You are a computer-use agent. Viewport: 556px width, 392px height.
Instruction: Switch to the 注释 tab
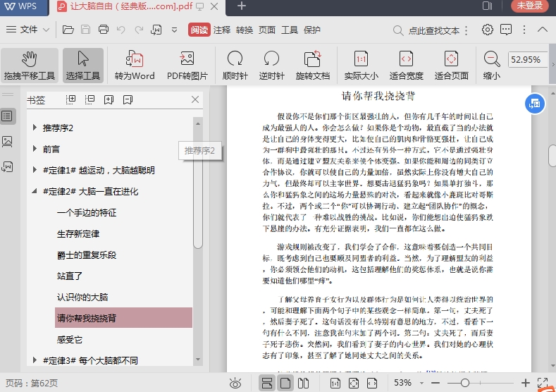[x=222, y=30]
